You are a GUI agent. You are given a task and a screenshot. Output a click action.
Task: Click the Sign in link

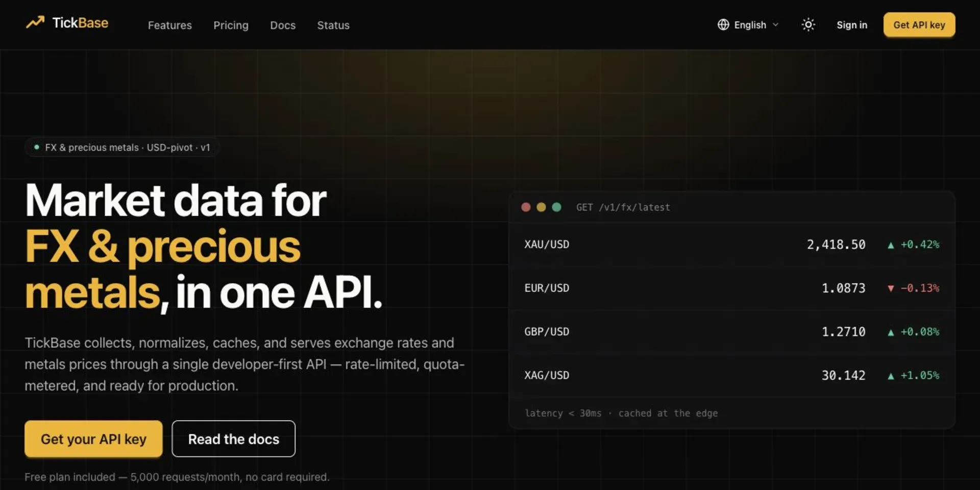click(x=852, y=24)
